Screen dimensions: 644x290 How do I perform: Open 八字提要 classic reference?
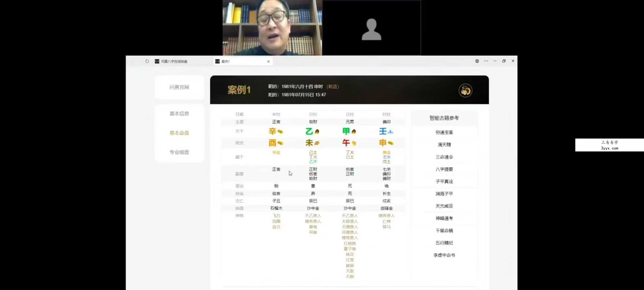click(444, 169)
